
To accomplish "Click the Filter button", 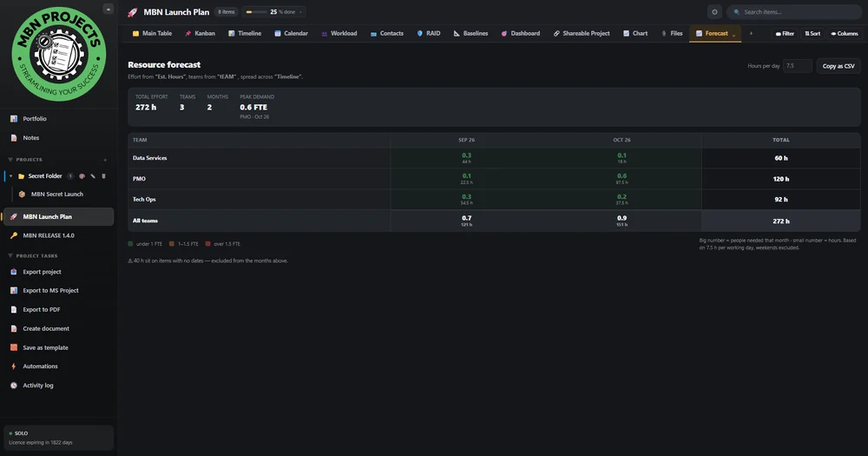I will (x=785, y=33).
